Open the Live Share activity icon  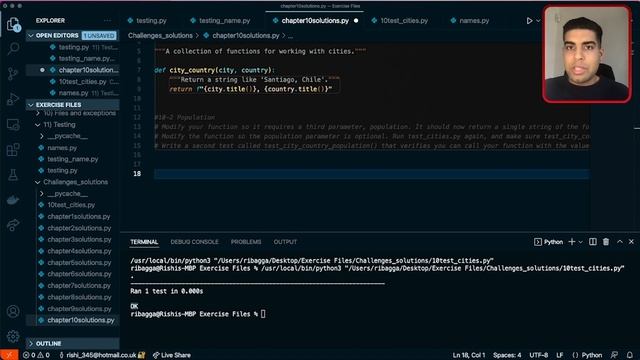(13, 224)
